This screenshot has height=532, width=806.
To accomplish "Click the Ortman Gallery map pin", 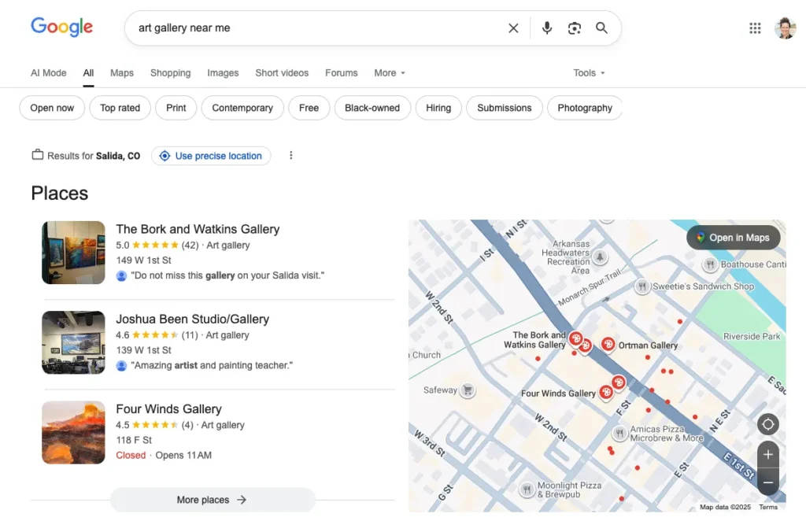I will pos(608,345).
